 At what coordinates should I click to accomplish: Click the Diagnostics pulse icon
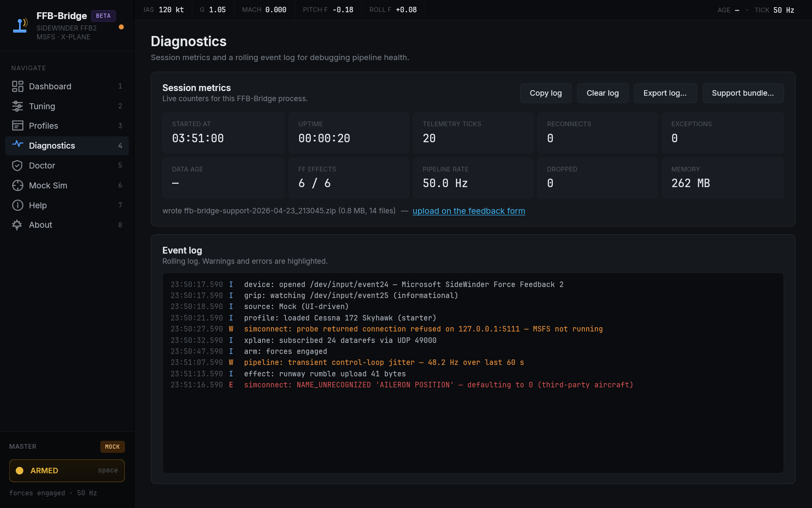pyautogui.click(x=17, y=144)
